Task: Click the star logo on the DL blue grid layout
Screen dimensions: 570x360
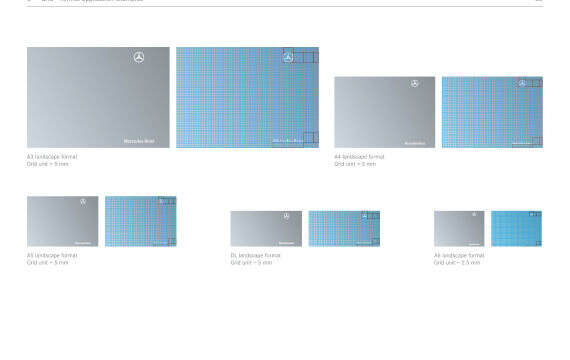Action: tap(364, 216)
